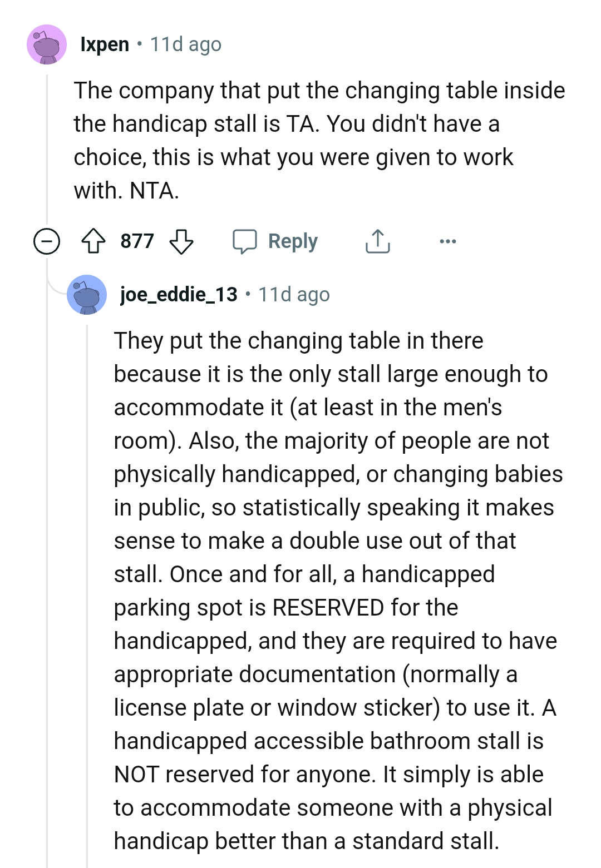Click the word RESERVED in joe_eddie_13's reply
This screenshot has width=601, height=868.
[328, 607]
